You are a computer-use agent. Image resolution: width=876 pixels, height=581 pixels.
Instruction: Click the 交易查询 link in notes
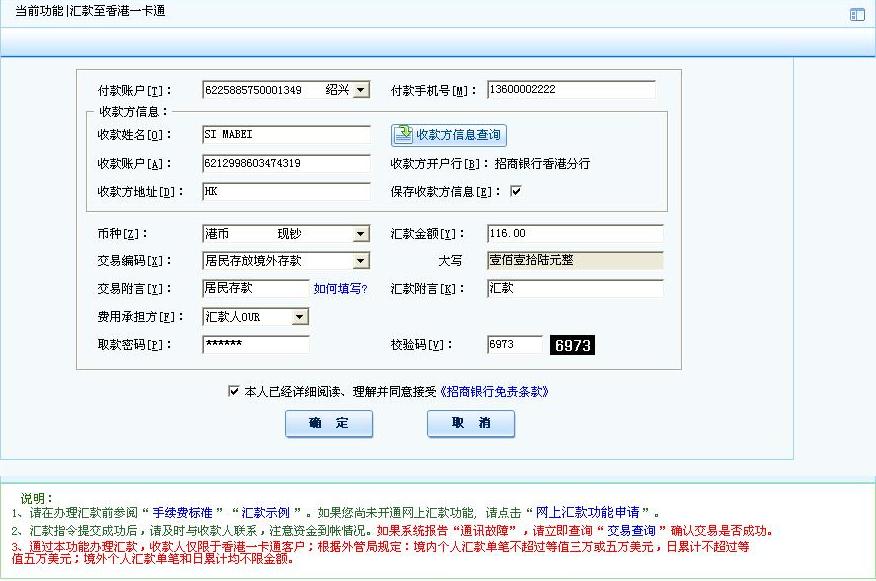[x=629, y=530]
